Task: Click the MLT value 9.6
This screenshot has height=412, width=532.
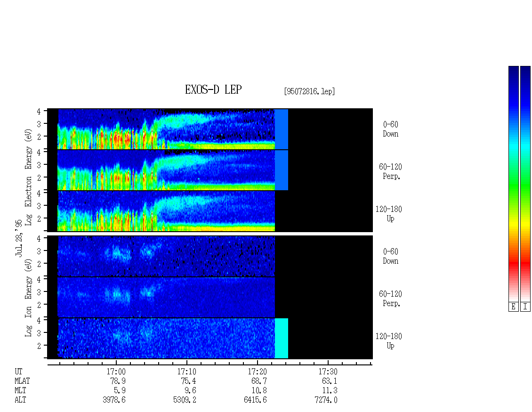Action: click(x=190, y=391)
